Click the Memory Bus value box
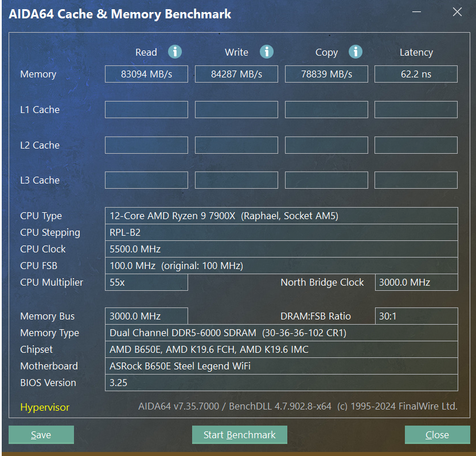Viewport: 476px width, 456px height. (x=146, y=316)
